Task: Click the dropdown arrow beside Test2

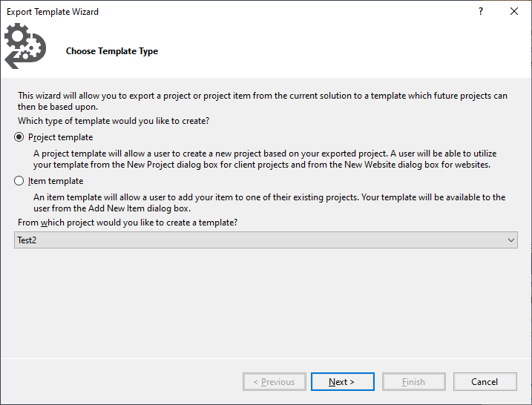Action: (x=511, y=240)
